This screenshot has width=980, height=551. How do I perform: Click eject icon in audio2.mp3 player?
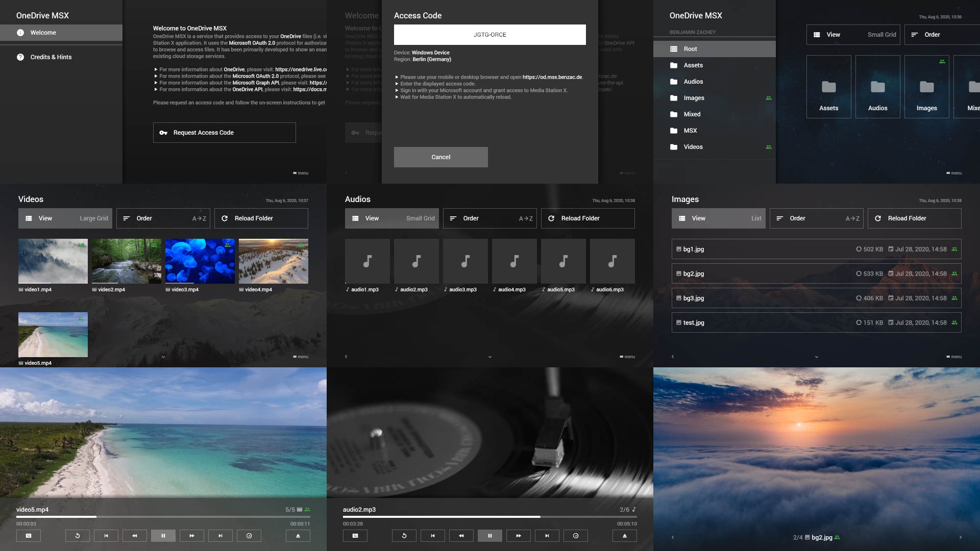click(625, 536)
